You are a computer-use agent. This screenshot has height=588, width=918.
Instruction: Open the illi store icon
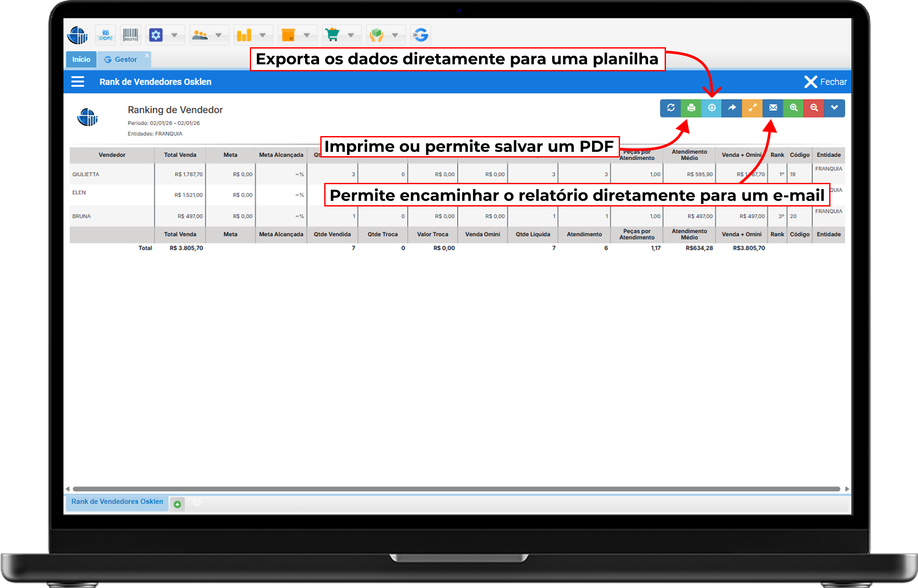[x=105, y=35]
